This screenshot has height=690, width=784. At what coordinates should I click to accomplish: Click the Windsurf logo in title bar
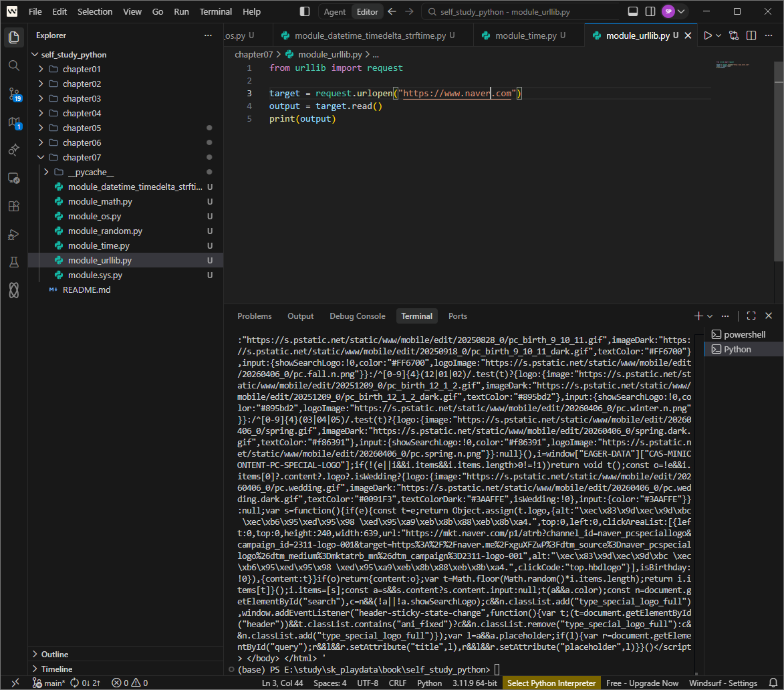coord(11,11)
